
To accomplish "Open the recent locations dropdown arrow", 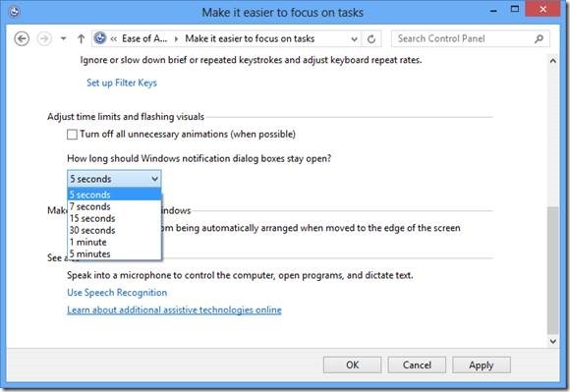I will (63, 38).
